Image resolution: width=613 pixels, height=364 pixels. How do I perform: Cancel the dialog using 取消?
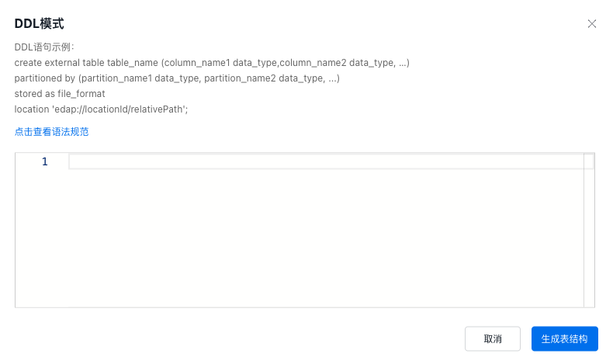(493, 338)
